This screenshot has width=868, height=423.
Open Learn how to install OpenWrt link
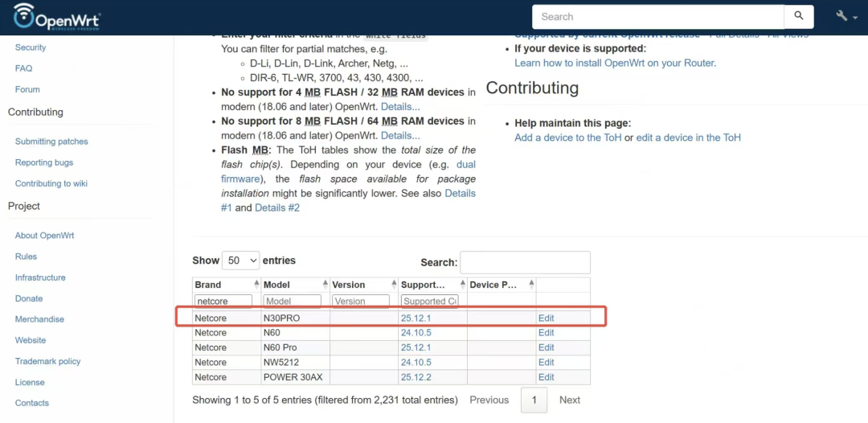coord(616,63)
